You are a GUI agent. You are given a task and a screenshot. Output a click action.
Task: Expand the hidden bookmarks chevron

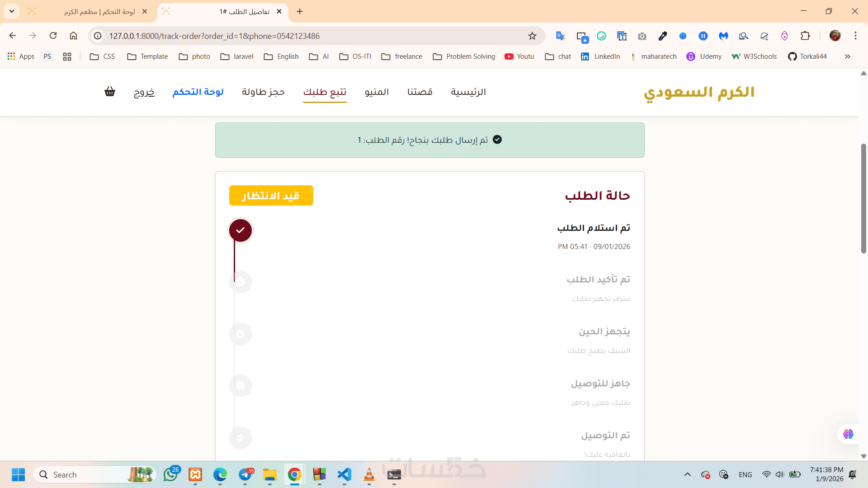click(847, 56)
